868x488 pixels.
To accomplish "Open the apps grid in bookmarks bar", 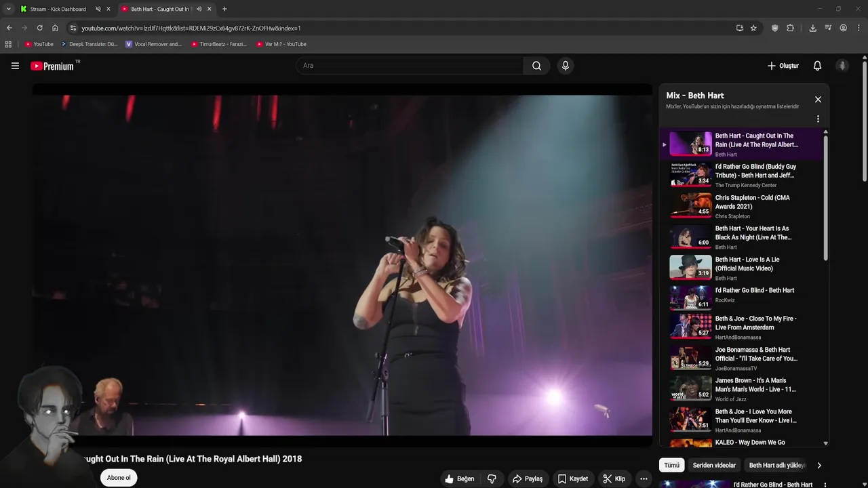I will point(8,44).
